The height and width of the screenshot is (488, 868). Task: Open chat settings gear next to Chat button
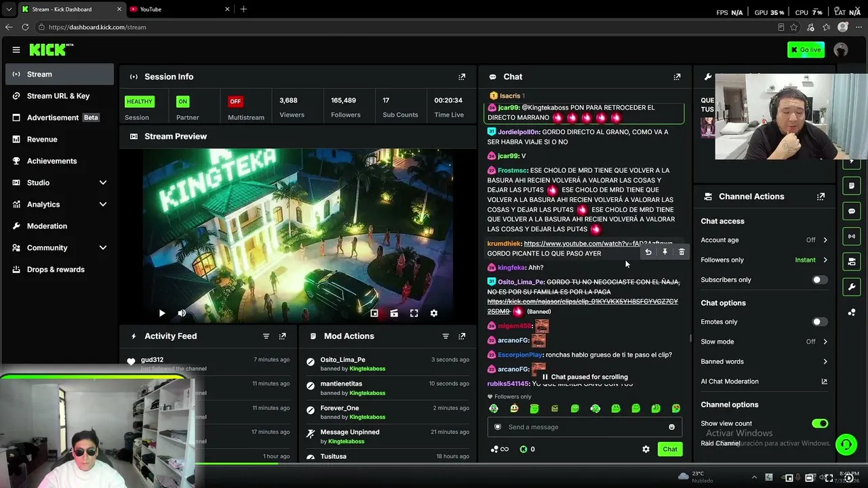(x=646, y=449)
